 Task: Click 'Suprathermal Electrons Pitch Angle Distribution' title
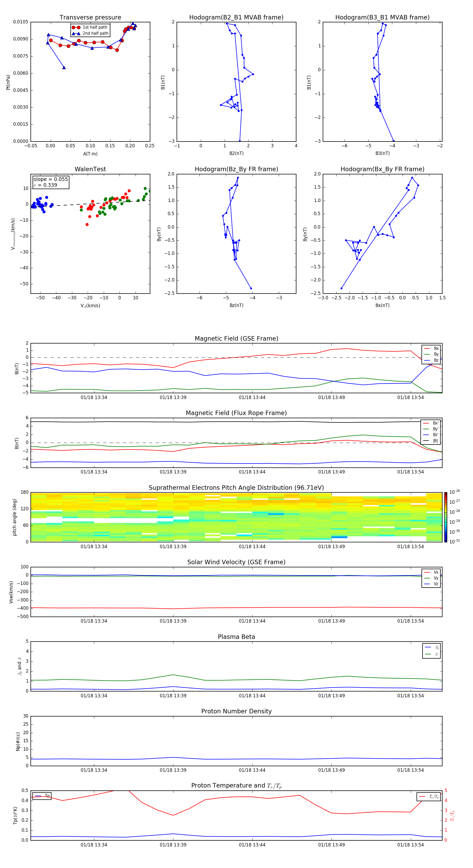click(x=236, y=488)
